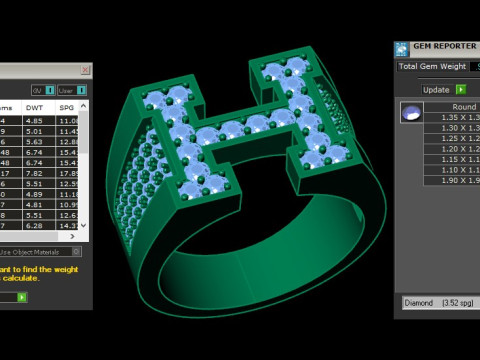Close the metal weight panel

point(85,70)
